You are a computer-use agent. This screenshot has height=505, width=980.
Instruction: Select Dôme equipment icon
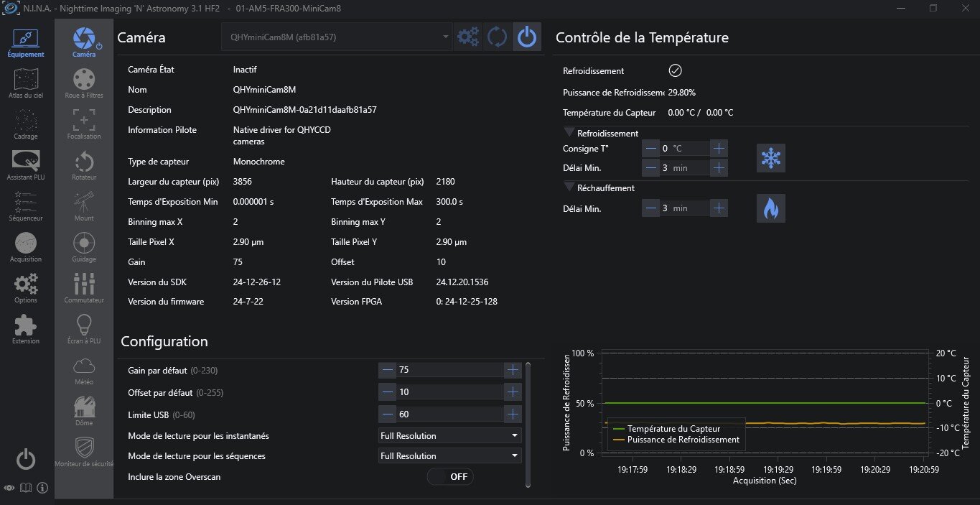[x=84, y=412]
